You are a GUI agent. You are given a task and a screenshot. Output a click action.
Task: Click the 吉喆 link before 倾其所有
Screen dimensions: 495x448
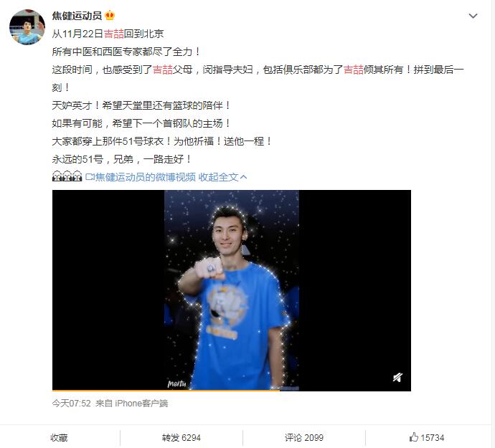tap(353, 70)
